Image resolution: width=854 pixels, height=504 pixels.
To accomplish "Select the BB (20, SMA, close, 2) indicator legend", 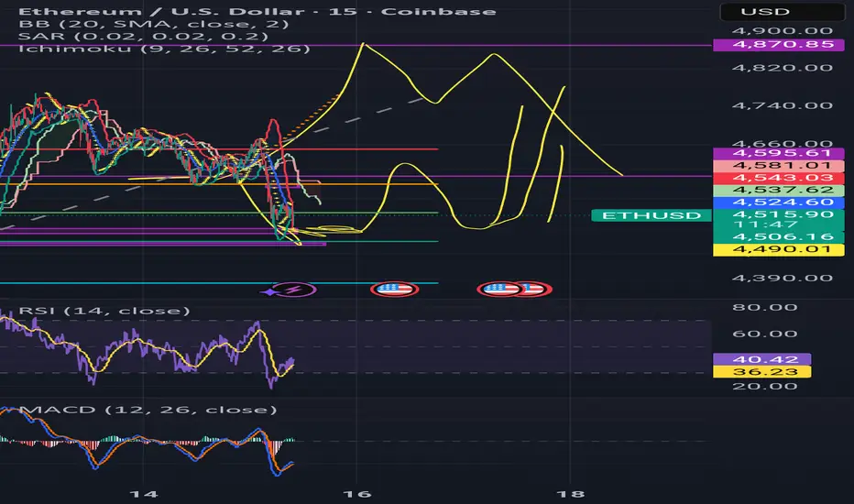I will [154, 24].
